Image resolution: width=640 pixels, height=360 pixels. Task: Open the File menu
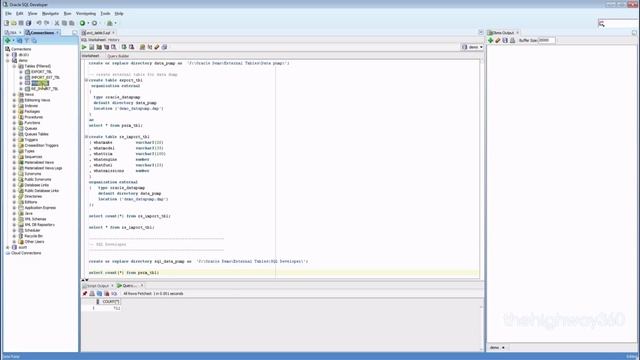(x=9, y=13)
